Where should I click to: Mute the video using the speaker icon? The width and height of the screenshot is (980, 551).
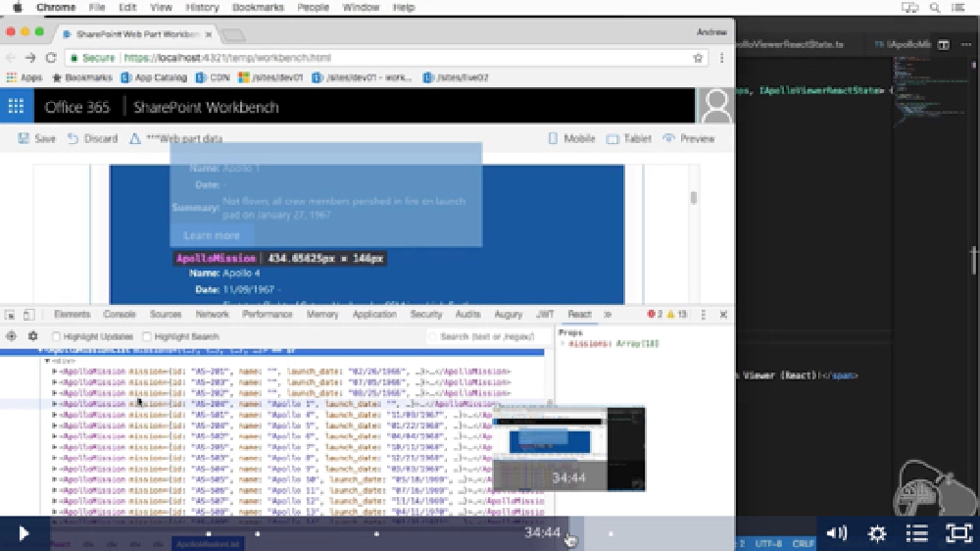tap(836, 533)
